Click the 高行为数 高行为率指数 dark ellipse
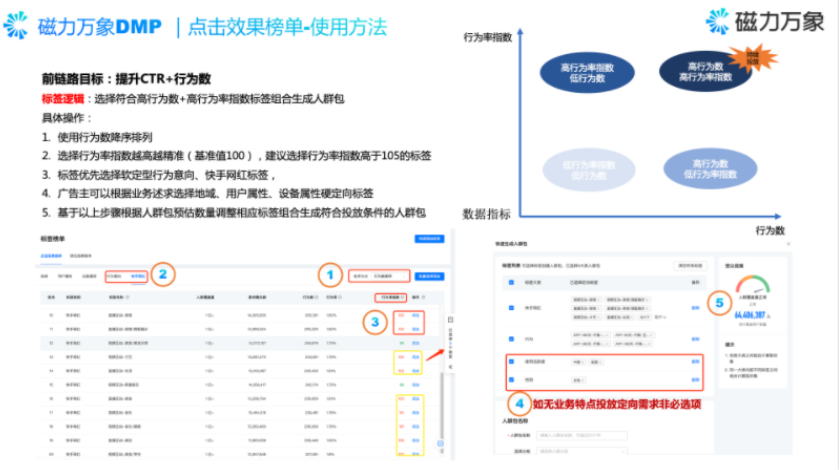 pyautogui.click(x=705, y=72)
